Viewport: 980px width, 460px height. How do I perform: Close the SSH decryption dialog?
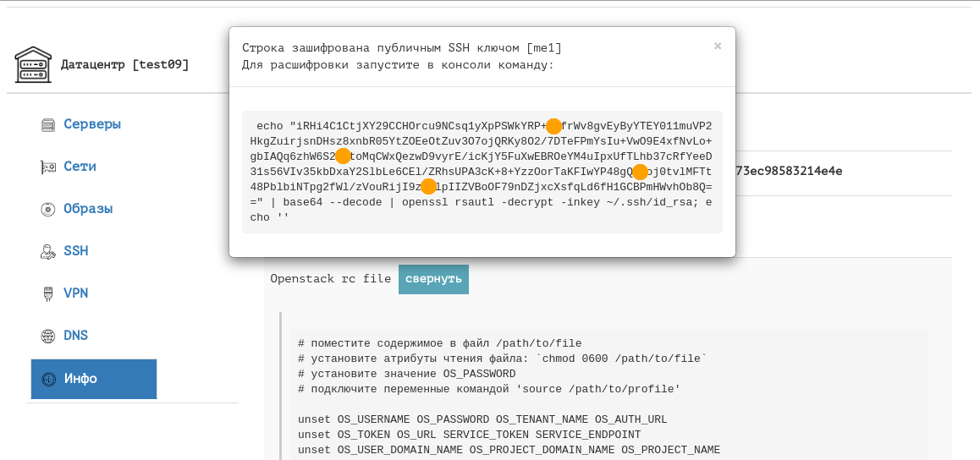[718, 47]
